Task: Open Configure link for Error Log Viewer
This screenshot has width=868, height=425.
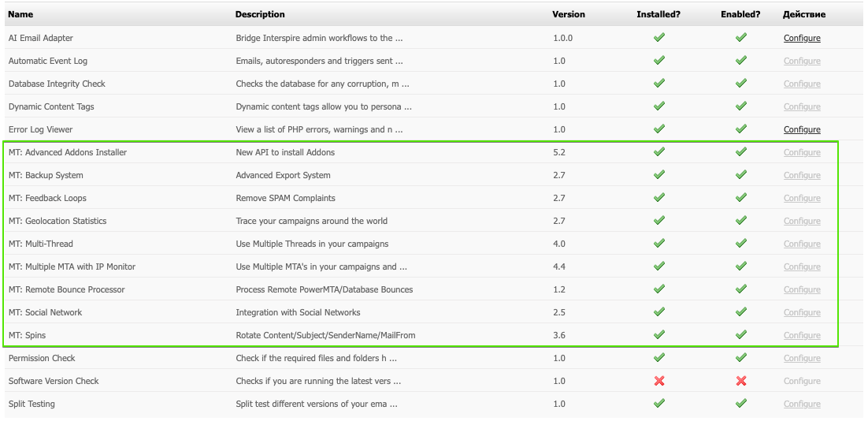Action: click(x=802, y=129)
